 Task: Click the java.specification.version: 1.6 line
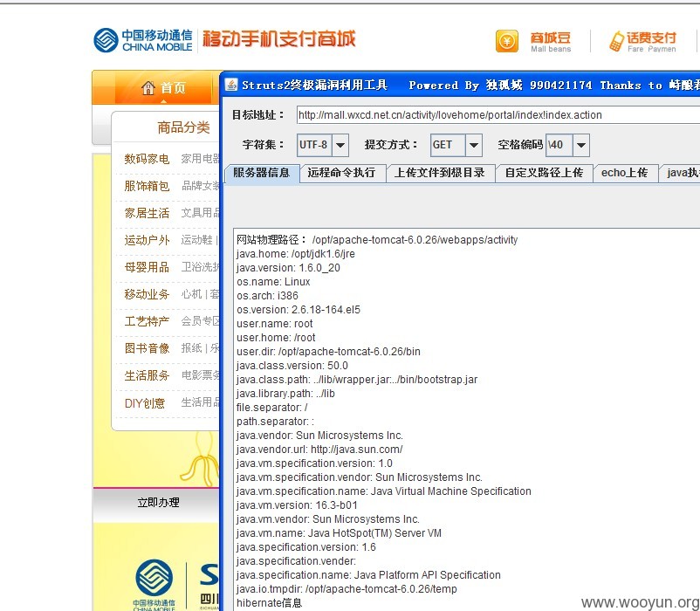[x=306, y=547]
